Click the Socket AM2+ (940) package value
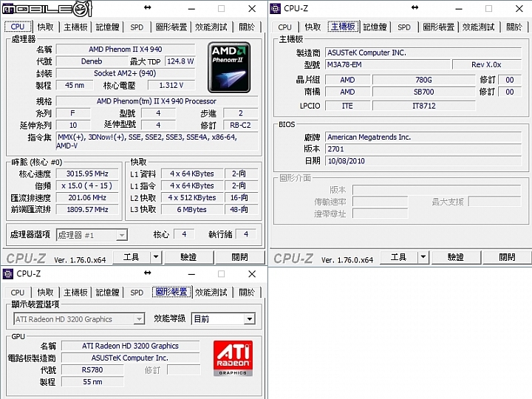 coord(126,73)
